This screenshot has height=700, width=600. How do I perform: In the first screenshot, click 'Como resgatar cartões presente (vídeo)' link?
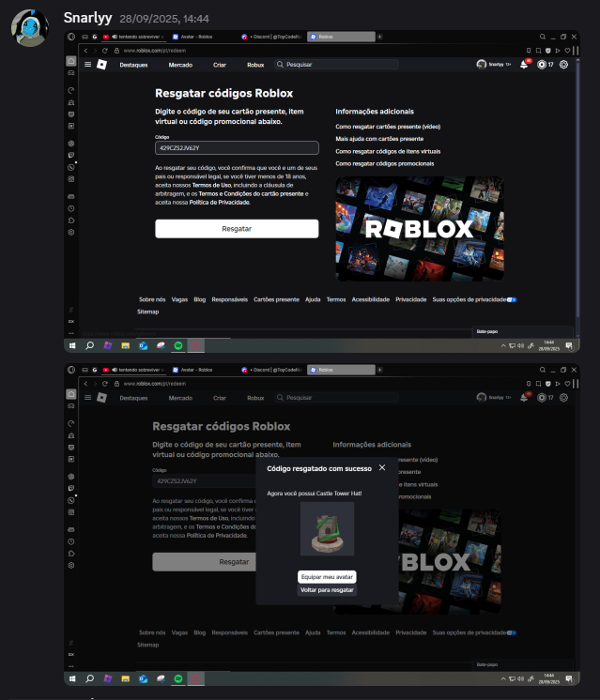[388, 127]
